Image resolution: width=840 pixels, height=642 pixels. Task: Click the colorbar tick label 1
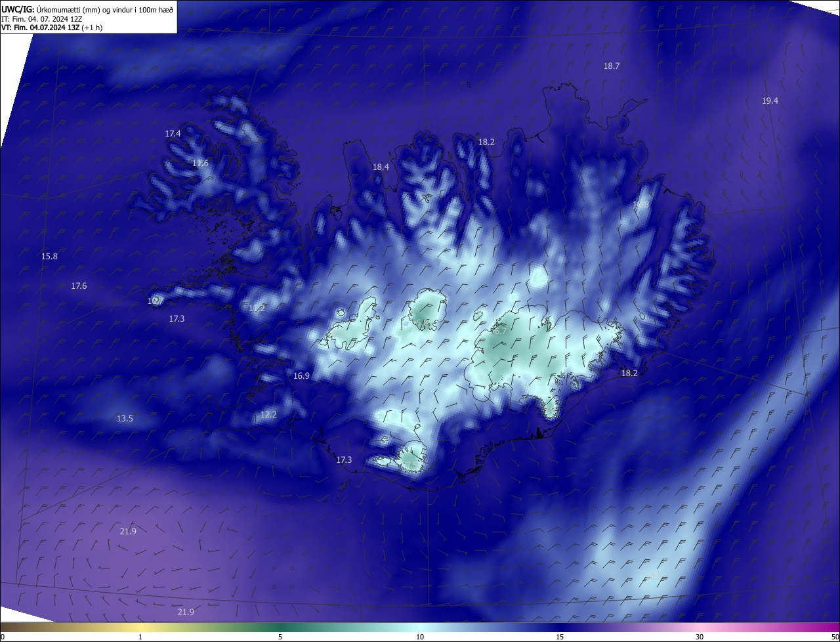pyautogui.click(x=140, y=637)
